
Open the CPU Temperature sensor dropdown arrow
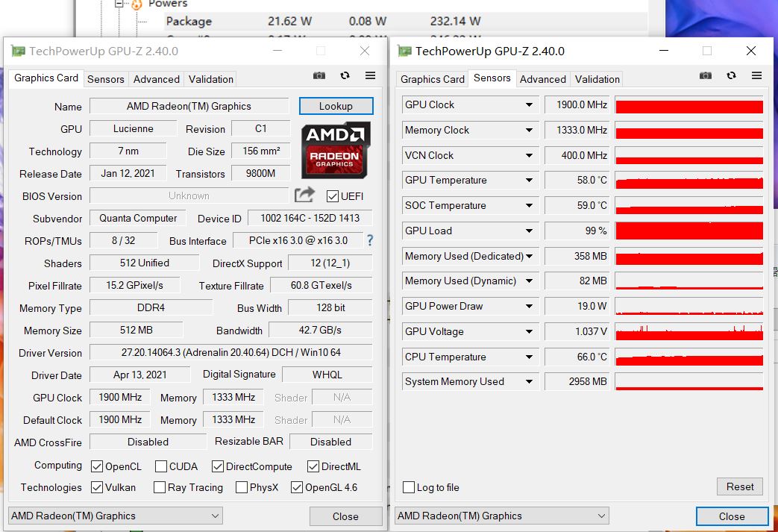click(530, 357)
